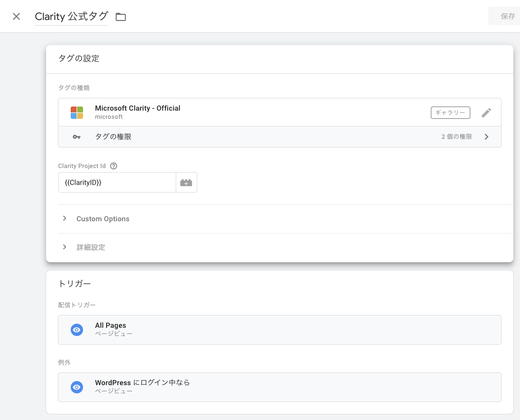This screenshot has height=420, width=520.
Task: Rename the tag title 'Clarity 公式タグ'
Action: 72,16
